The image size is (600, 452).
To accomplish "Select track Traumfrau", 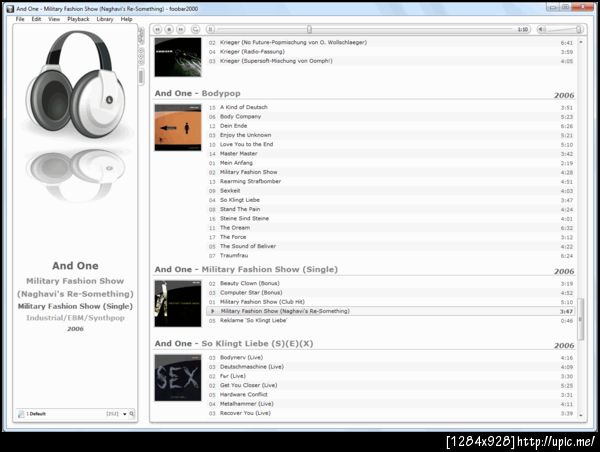I will coord(390,255).
